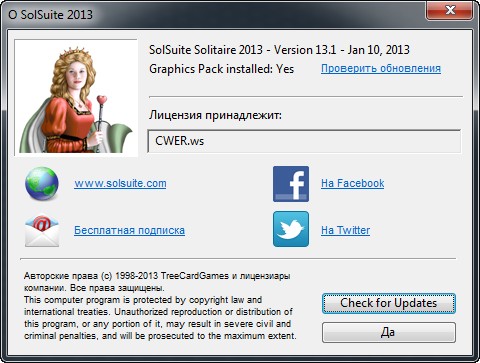Click the Queen of Hearts portrait image
Screen dimensions: 480x363
[76, 98]
